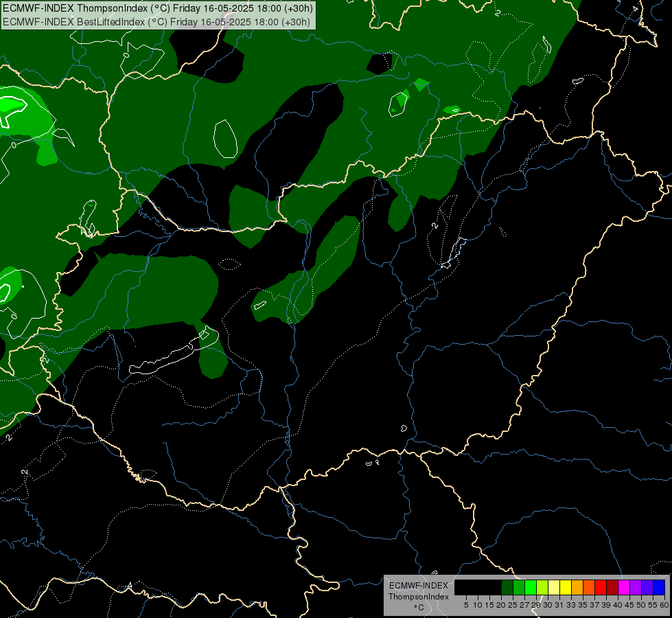The height and width of the screenshot is (618, 672).
Task: Click the dark green 20–25 legend swatch
Action: coord(507,587)
